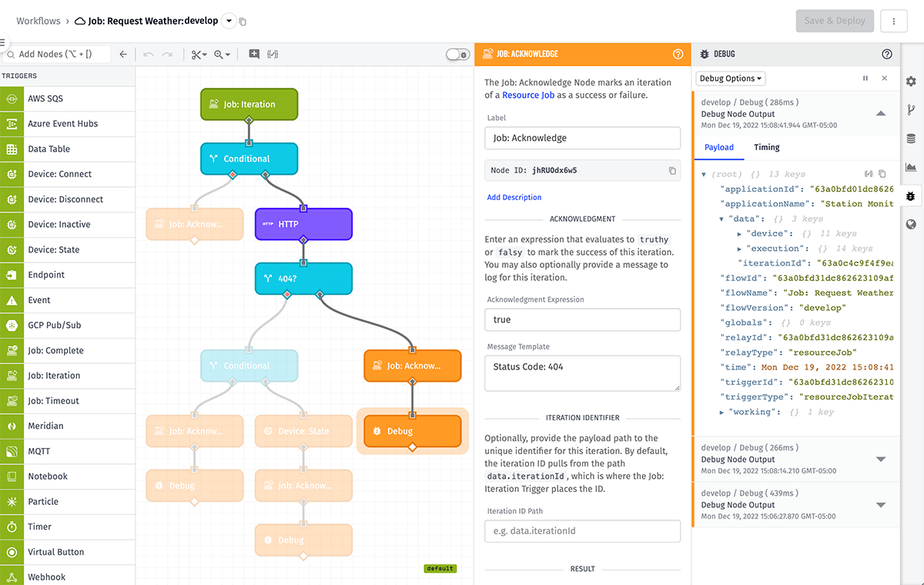
Task: Open help for Job: Acknowledge node
Action: [x=678, y=55]
